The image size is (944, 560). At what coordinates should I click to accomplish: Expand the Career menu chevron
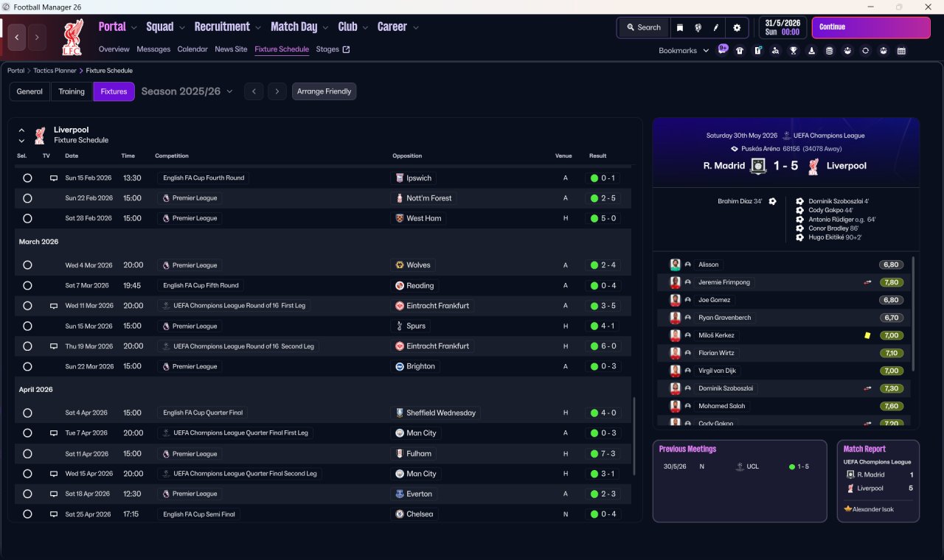(416, 28)
